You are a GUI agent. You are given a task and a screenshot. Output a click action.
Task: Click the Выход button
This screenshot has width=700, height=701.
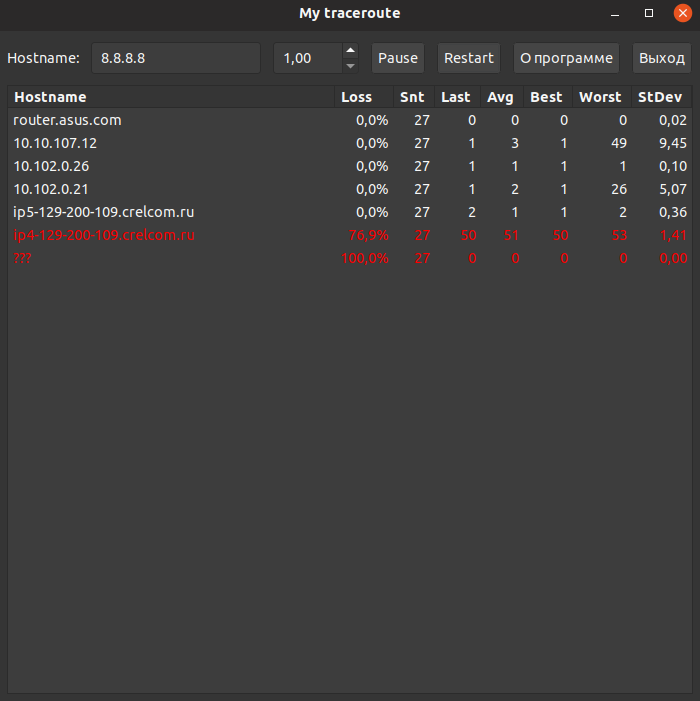[662, 58]
